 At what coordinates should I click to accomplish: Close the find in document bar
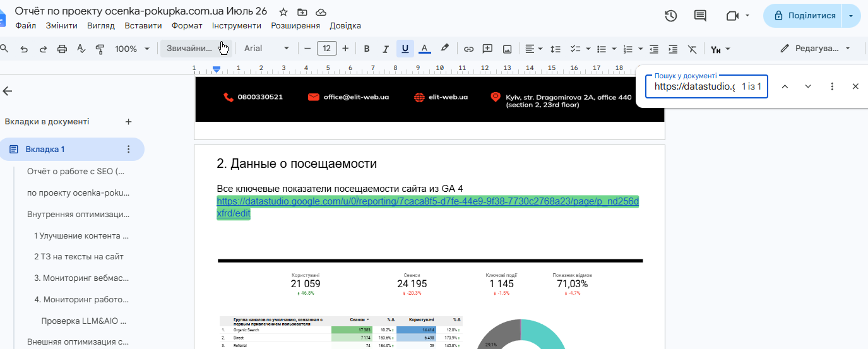click(x=855, y=86)
